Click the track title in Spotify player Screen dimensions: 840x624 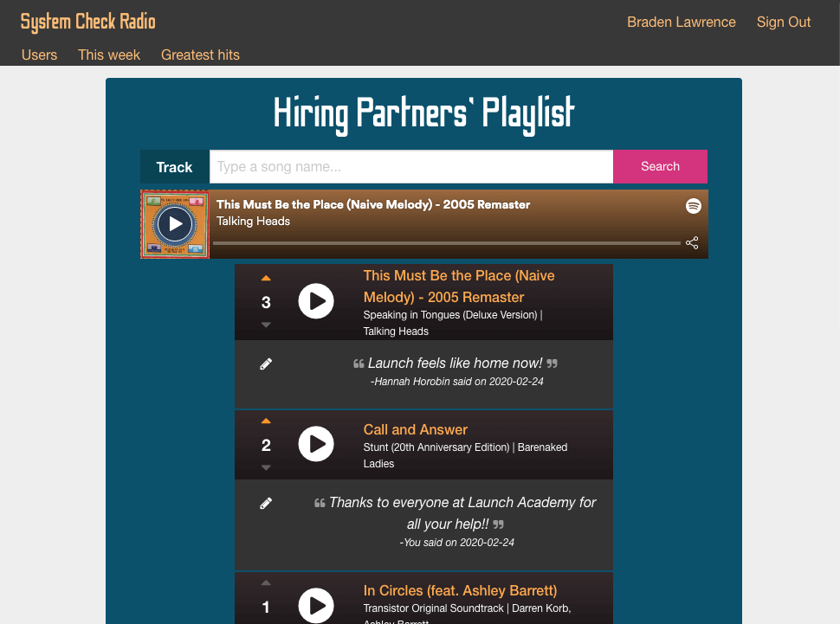pyautogui.click(x=373, y=204)
